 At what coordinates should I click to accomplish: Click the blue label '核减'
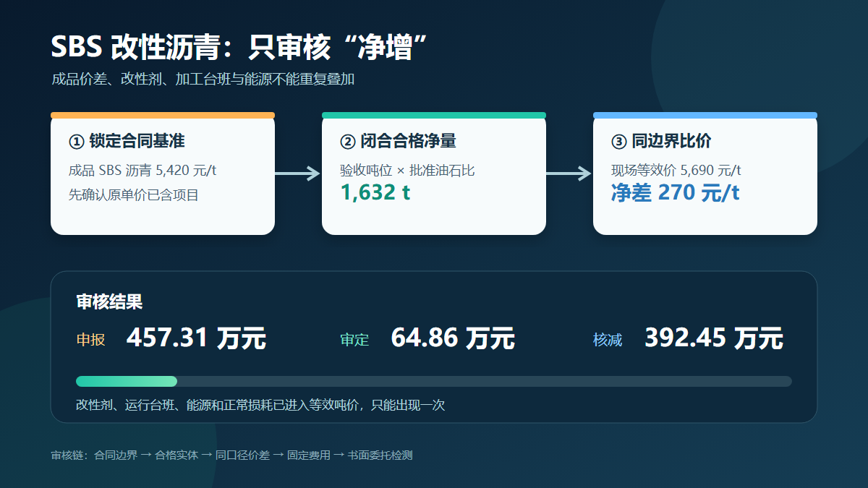click(608, 339)
